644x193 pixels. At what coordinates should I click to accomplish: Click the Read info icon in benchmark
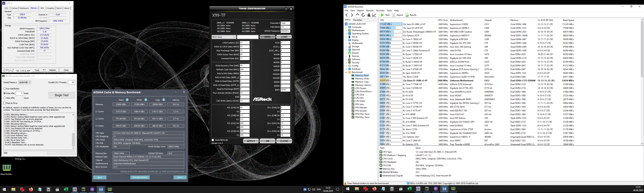[x=127, y=100]
